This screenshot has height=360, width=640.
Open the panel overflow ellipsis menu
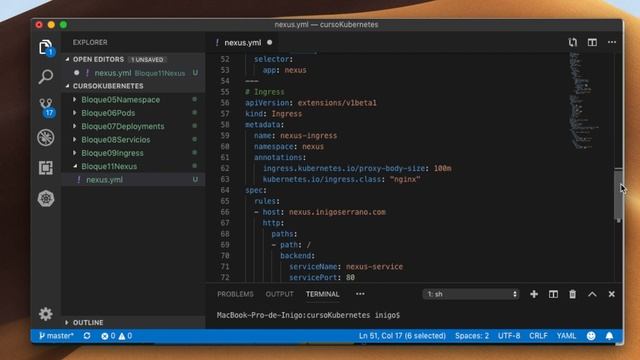click(360, 294)
